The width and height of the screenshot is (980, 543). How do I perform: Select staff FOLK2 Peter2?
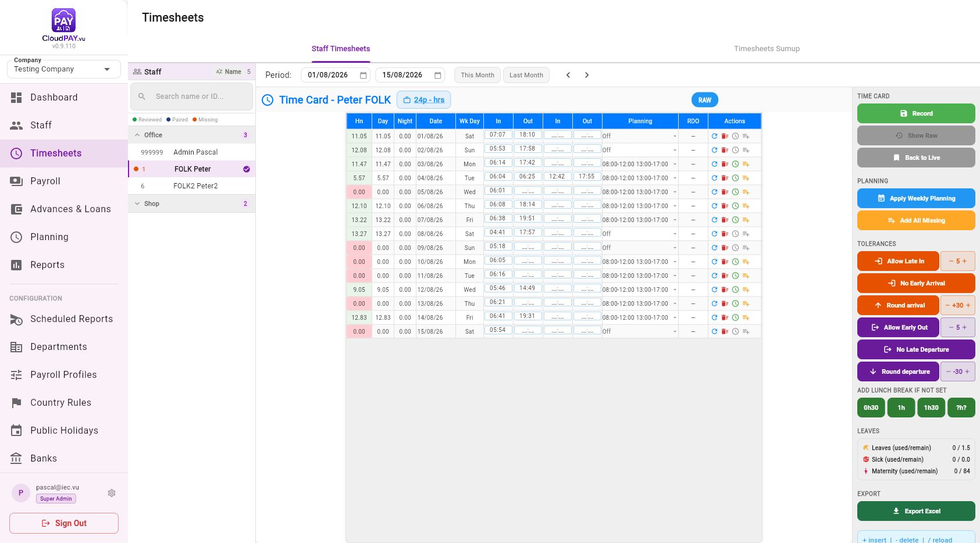click(191, 186)
